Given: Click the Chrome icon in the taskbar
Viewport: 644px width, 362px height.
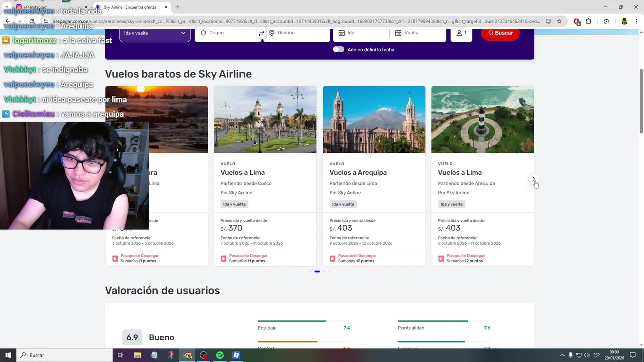Looking at the screenshot, I should [x=188, y=355].
